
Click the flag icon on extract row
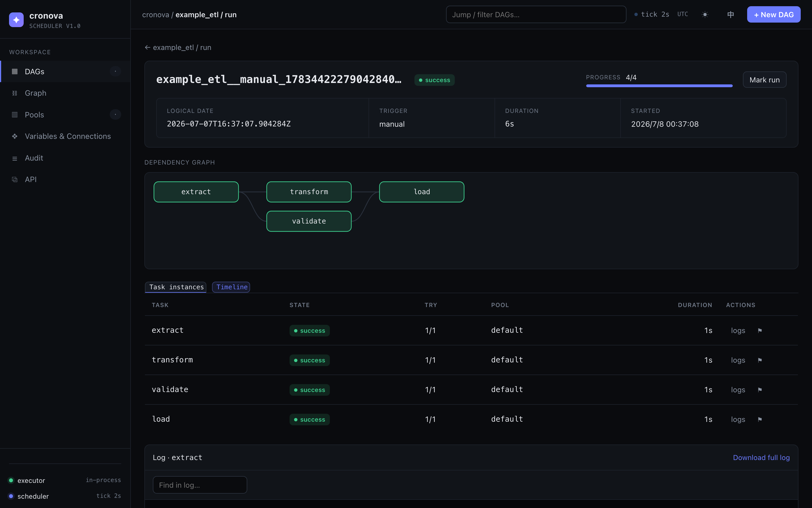[x=760, y=330]
